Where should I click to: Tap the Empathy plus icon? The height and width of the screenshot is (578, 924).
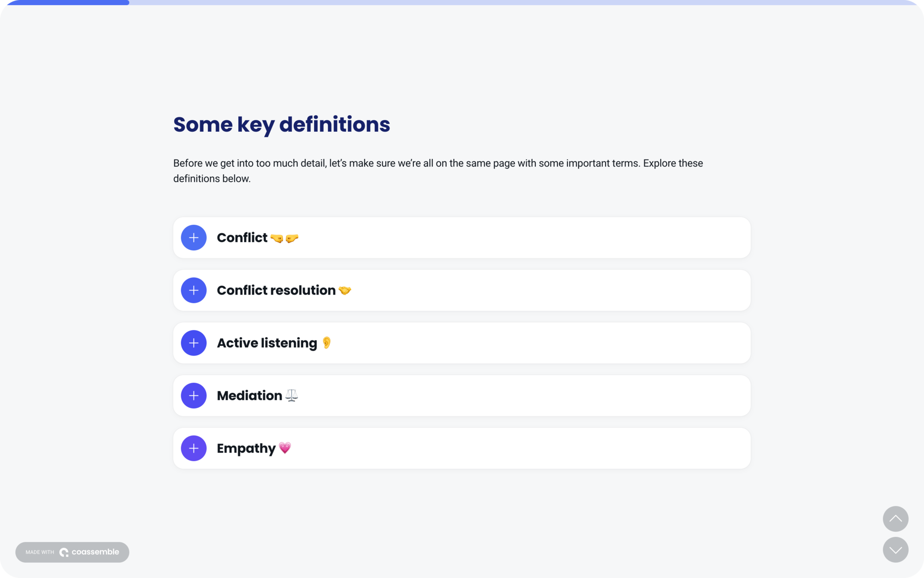coord(194,448)
